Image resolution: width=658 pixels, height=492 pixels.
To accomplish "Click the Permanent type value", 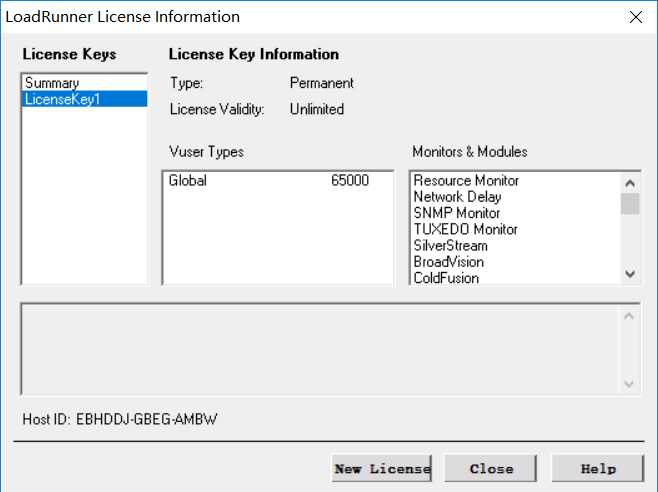I will click(321, 83).
